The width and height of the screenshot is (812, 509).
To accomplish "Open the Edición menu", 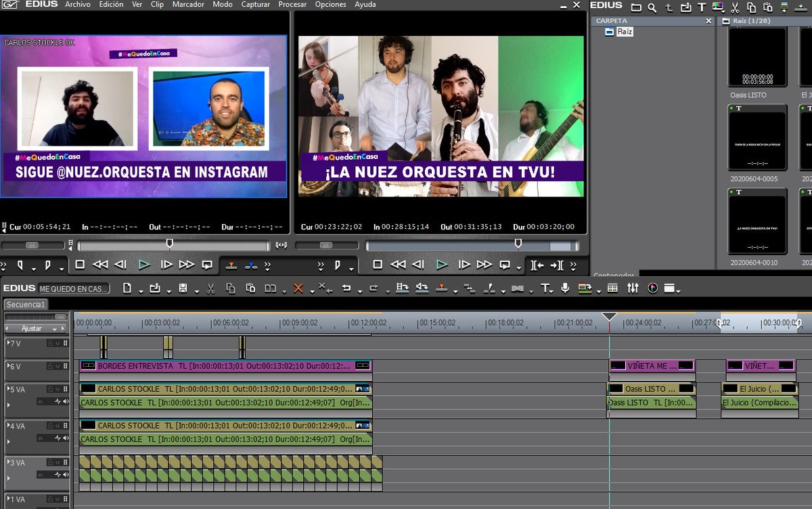I will pos(111,5).
